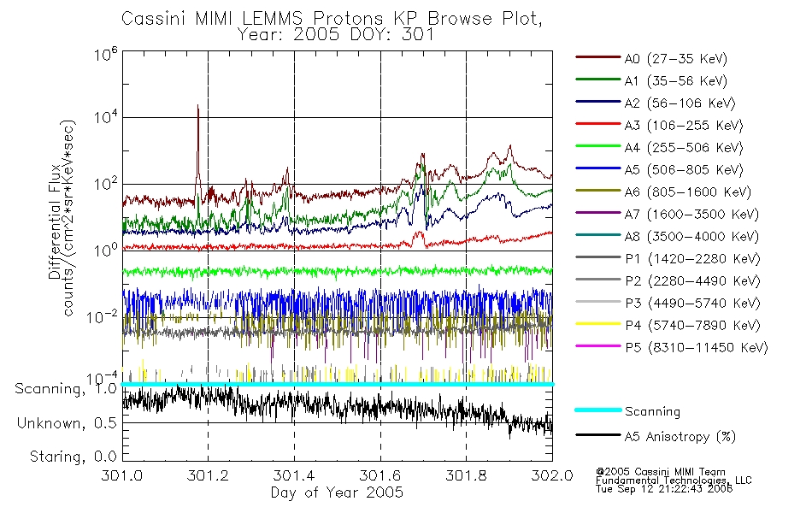Click the Staring, 0.0 axis label
Screen dimensions: 812x513
[x=73, y=457]
